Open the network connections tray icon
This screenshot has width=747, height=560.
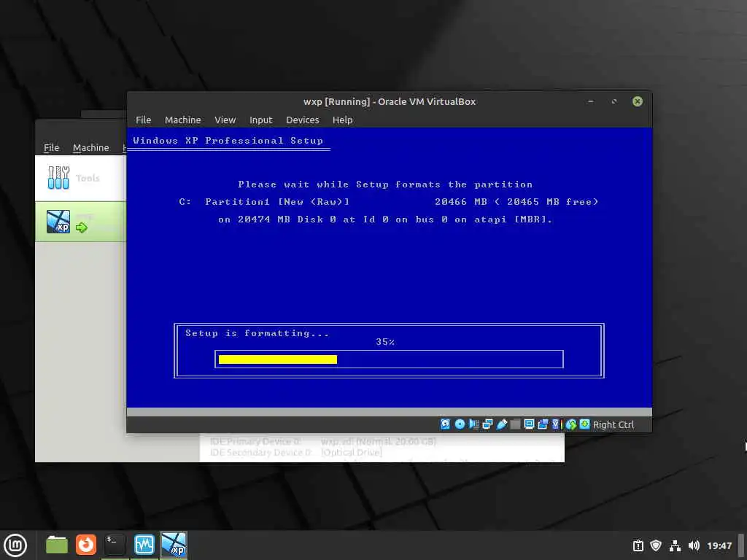click(675, 545)
